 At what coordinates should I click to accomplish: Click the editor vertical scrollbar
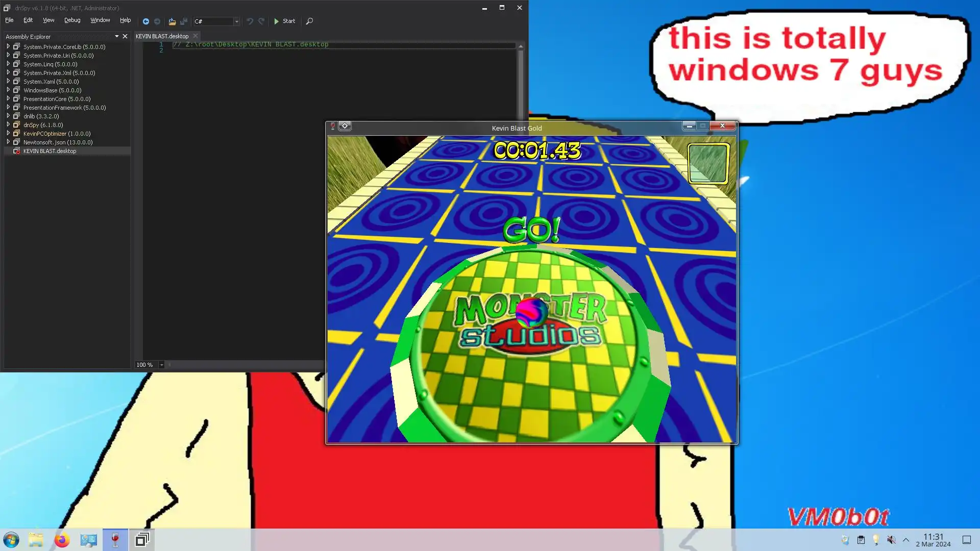[x=520, y=82]
